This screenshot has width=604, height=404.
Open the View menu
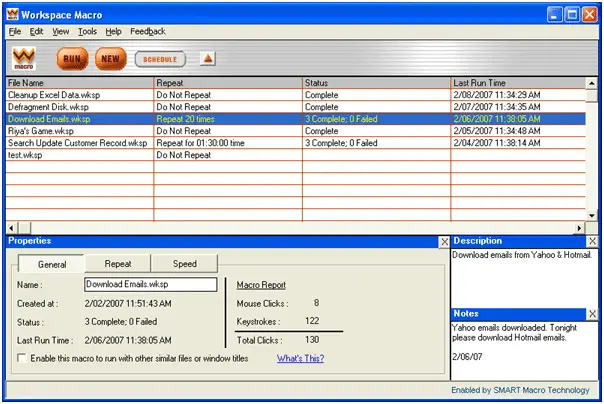[60, 32]
